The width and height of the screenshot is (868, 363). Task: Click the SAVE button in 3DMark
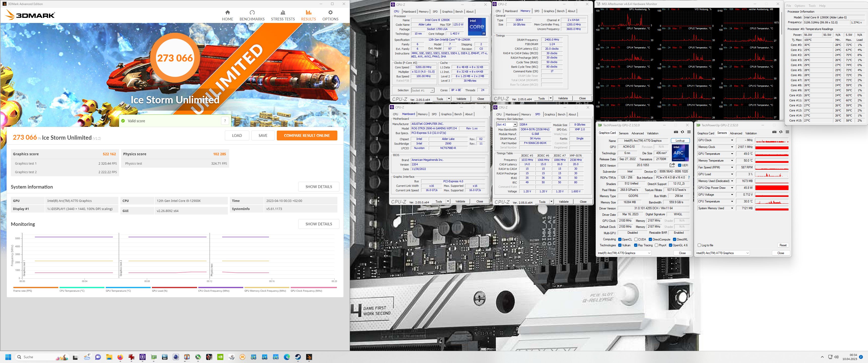[263, 135]
